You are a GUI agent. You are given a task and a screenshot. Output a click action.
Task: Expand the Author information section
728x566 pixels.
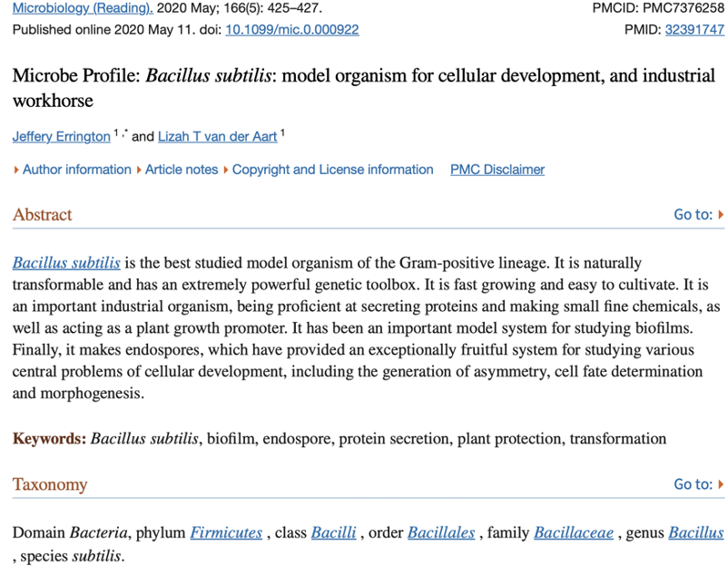(x=76, y=170)
